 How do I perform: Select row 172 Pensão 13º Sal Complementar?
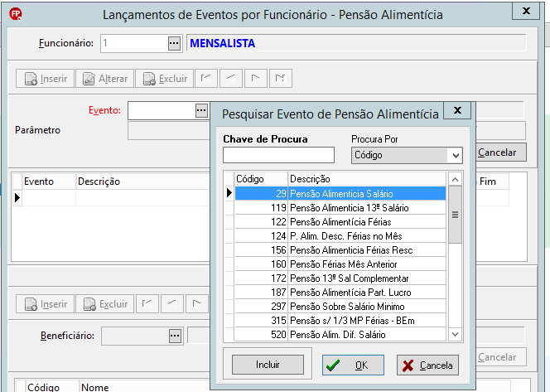click(x=340, y=278)
